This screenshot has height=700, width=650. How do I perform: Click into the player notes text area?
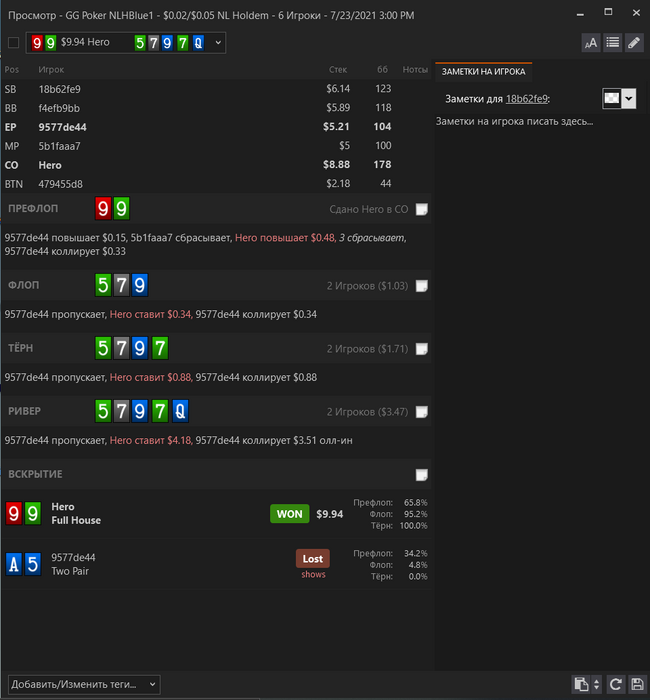tap(542, 393)
